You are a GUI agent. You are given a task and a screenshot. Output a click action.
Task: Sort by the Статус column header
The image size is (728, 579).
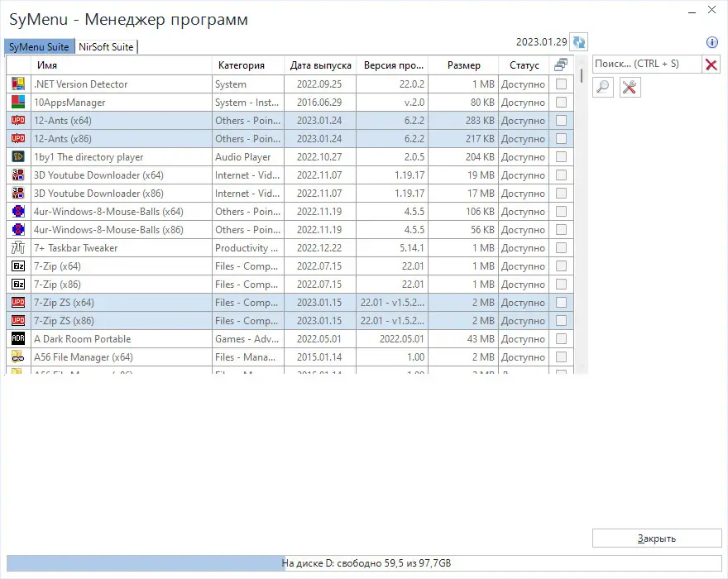click(524, 65)
